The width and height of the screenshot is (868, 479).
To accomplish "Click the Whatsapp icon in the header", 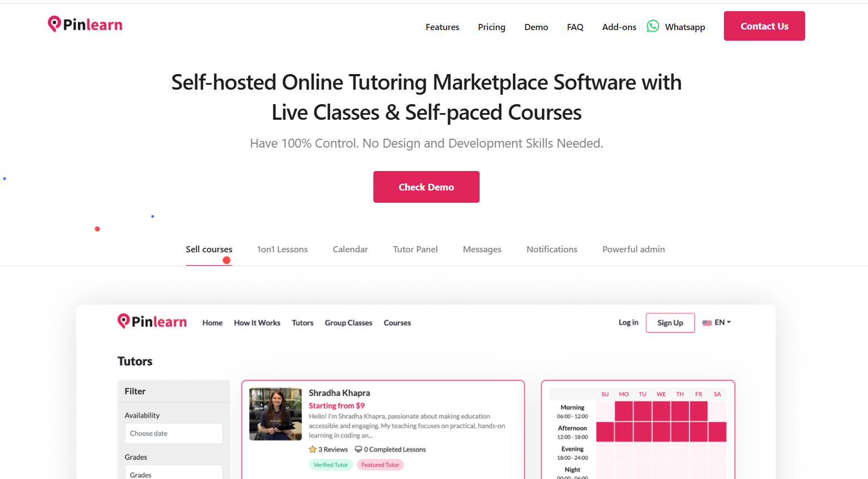I will [652, 26].
